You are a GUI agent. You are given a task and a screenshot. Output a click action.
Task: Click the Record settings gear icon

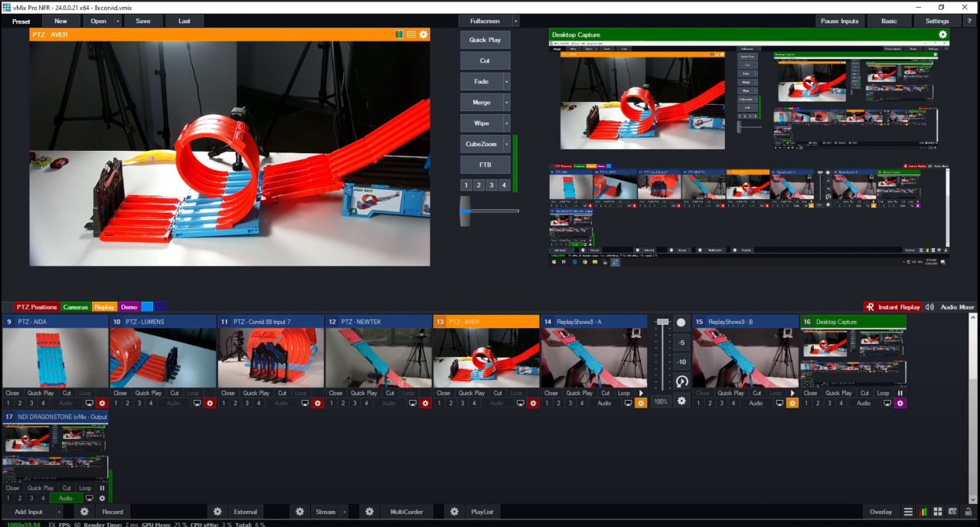click(84, 512)
